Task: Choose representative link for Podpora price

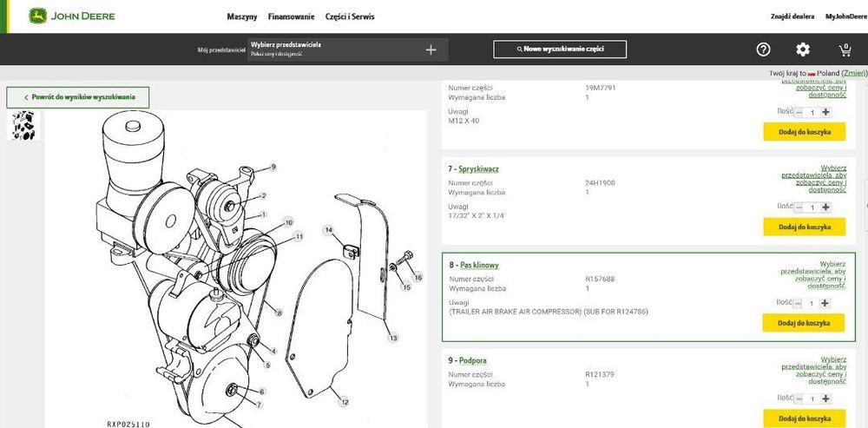Action: tap(814, 371)
